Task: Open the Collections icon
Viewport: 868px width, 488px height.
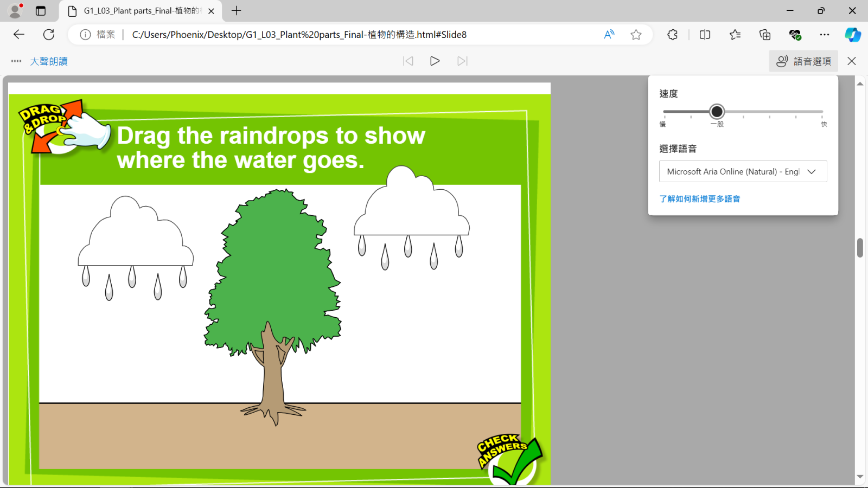Action: [765, 35]
